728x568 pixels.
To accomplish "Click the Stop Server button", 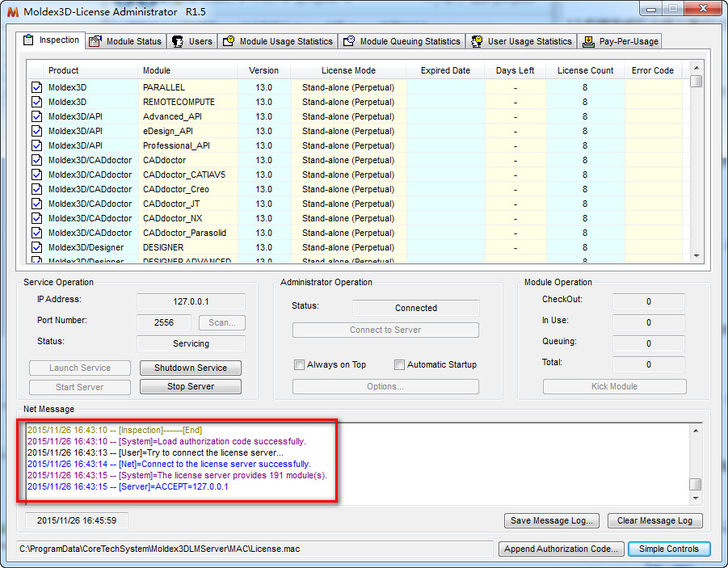I will point(191,386).
